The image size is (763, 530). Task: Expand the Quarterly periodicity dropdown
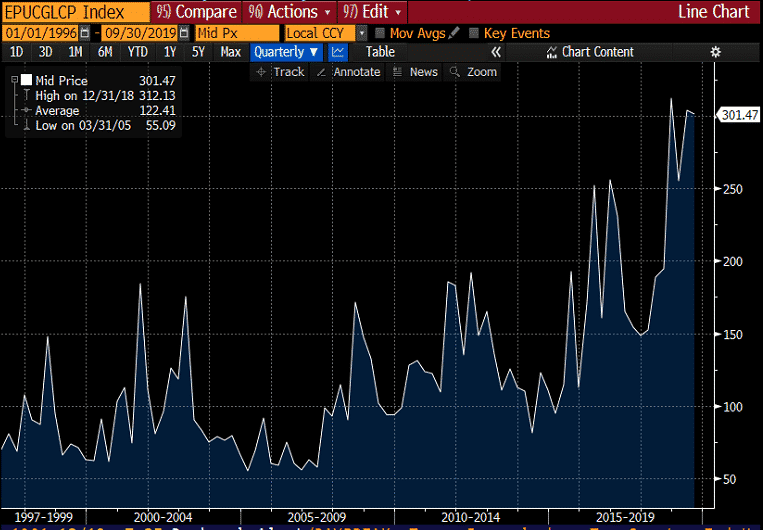pyautogui.click(x=286, y=52)
